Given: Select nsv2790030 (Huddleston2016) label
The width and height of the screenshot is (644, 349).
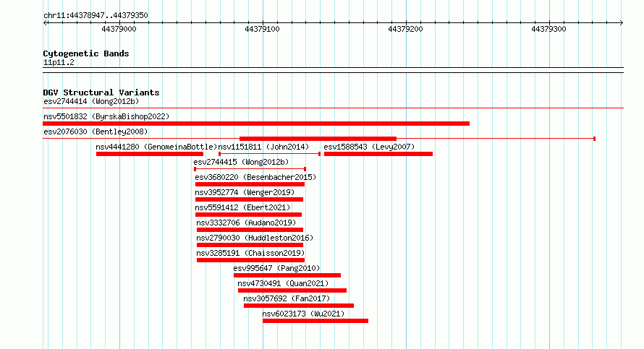Looking at the screenshot, I should point(255,238).
